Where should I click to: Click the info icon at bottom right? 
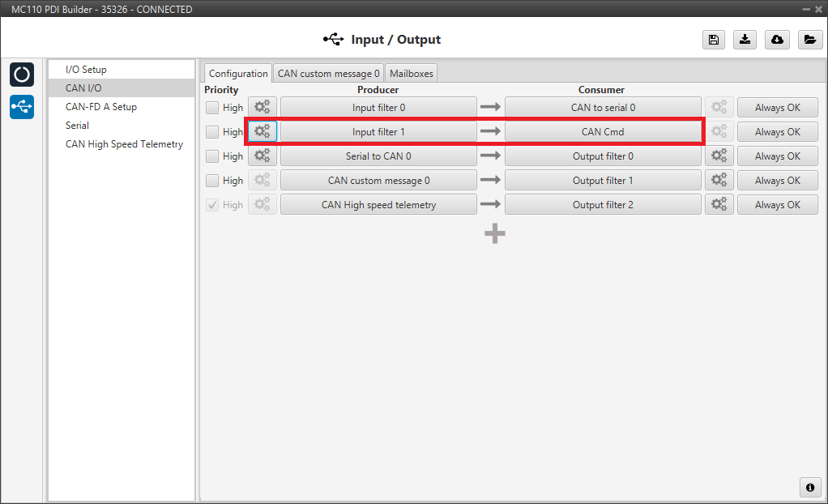809,487
